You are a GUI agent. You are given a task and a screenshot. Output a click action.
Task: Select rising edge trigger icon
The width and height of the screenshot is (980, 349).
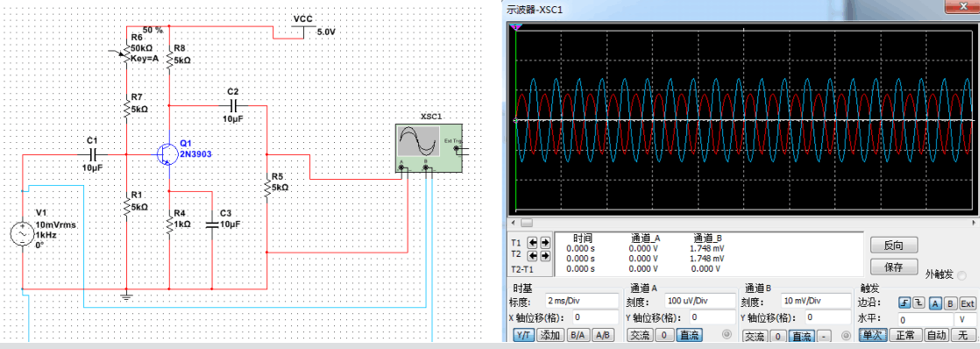point(904,303)
